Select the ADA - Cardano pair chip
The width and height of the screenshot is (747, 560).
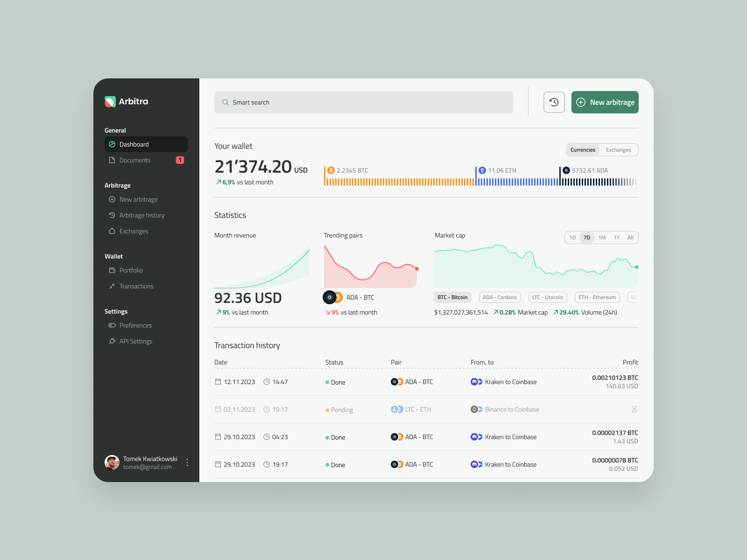(x=500, y=297)
